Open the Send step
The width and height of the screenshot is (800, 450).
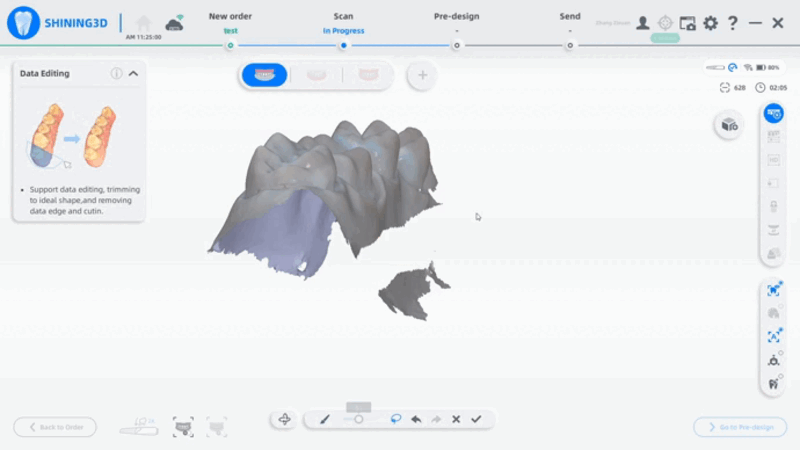pyautogui.click(x=570, y=16)
